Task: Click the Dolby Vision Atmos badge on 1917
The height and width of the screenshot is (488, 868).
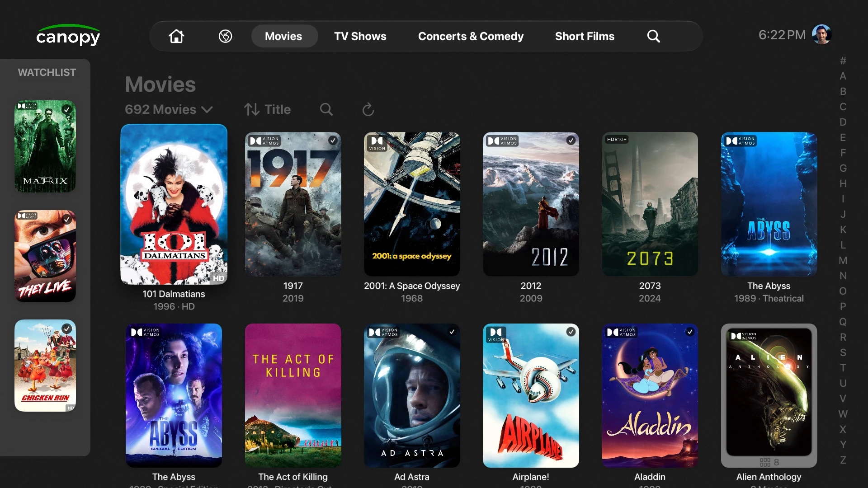Action: point(264,141)
